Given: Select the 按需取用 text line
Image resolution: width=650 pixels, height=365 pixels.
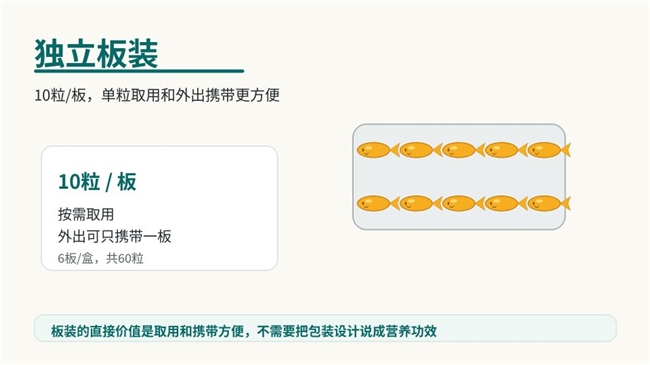Looking at the screenshot, I should click(86, 214).
